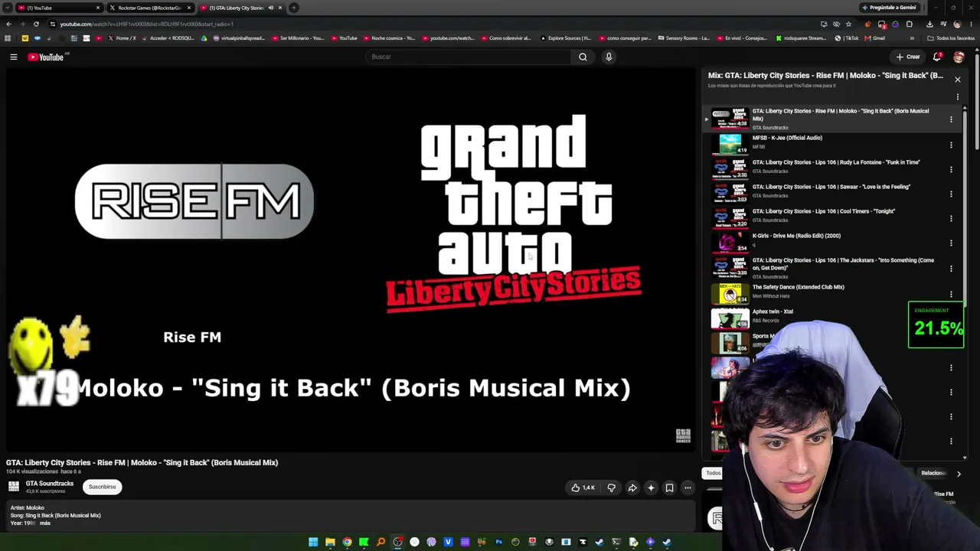The width and height of the screenshot is (980, 551).
Task: Start voice search with the microphone
Action: 609,57
